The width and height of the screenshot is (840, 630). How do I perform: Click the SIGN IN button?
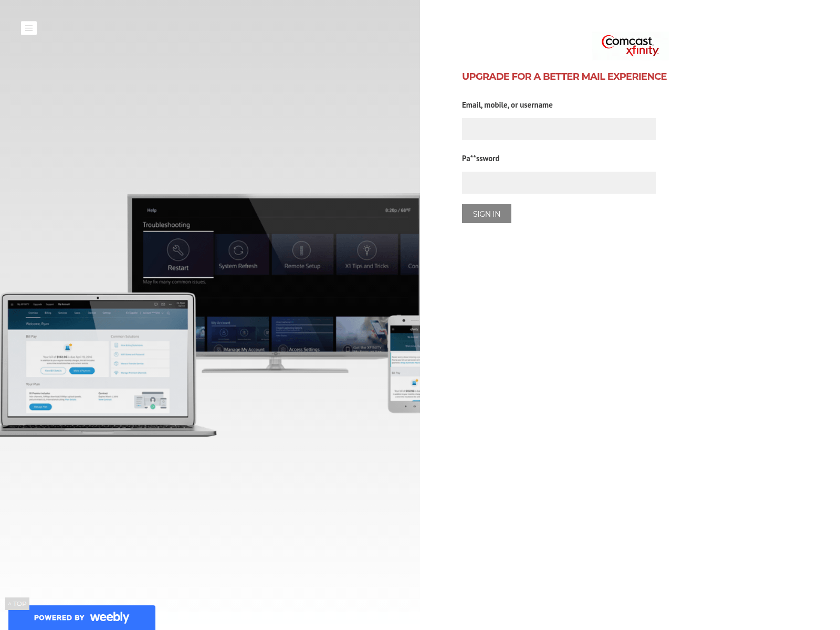pos(487,214)
